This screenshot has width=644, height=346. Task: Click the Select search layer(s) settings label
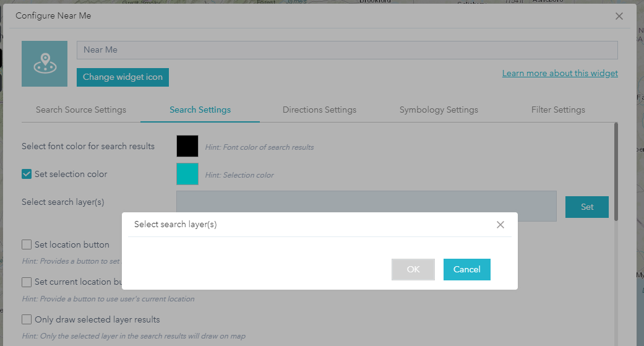(63, 202)
